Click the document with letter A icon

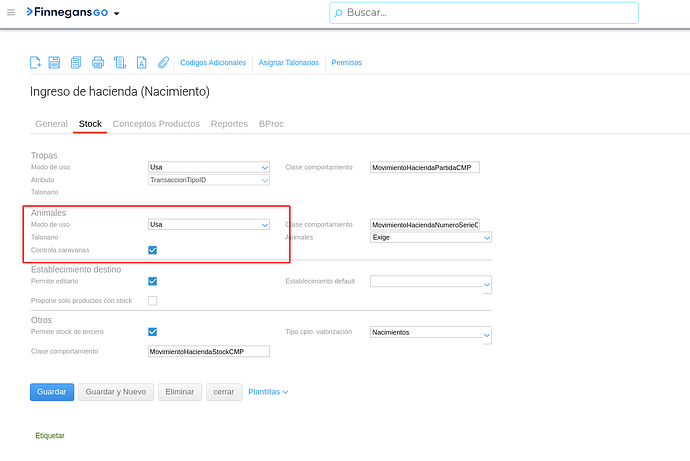pyautogui.click(x=141, y=62)
